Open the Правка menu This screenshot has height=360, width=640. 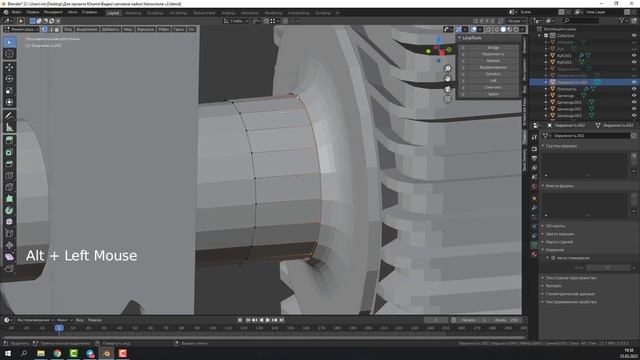33,12
